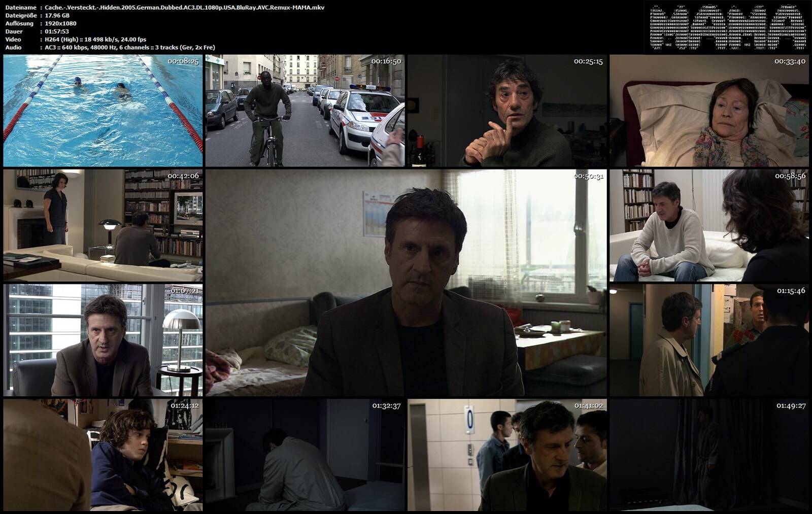Click the 01:32:37 timestamp overlay
This screenshot has height=514, width=812.
pos(387,405)
